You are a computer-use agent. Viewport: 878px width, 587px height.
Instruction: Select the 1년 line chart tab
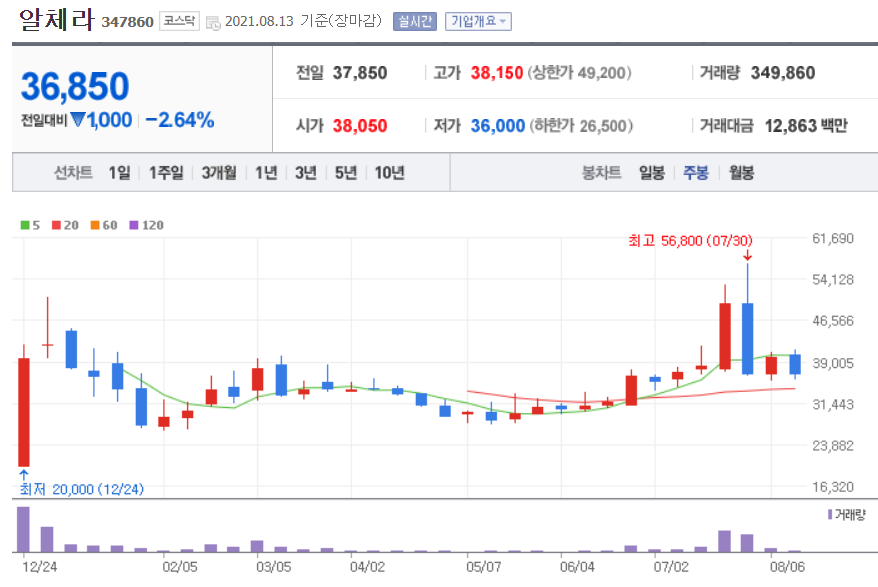coord(266,173)
